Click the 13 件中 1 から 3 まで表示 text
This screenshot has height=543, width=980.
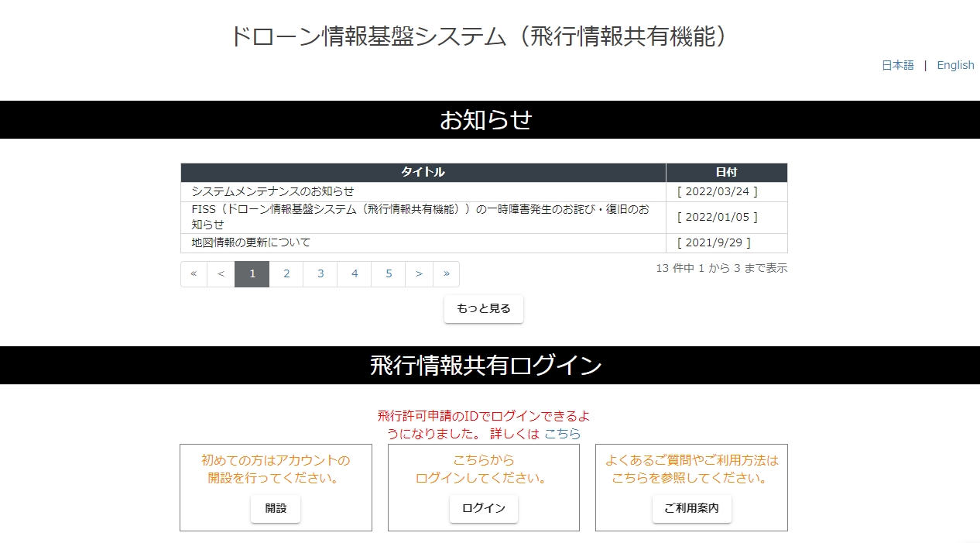pos(721,268)
